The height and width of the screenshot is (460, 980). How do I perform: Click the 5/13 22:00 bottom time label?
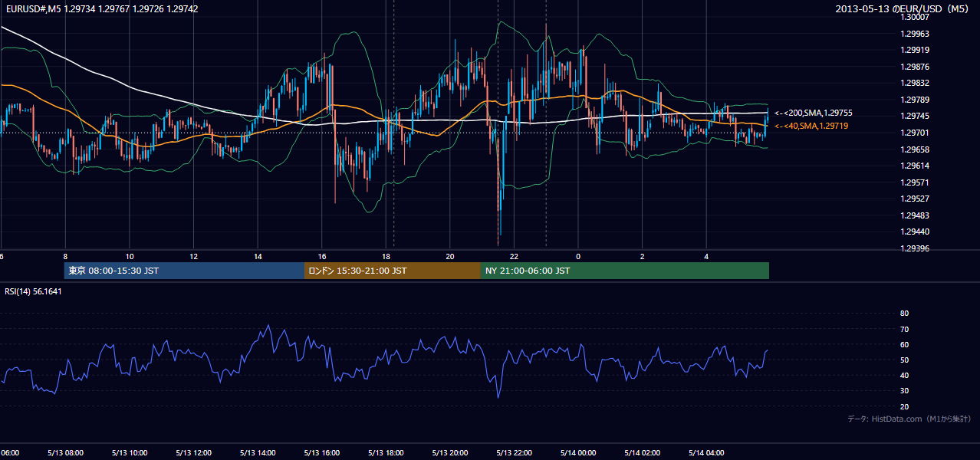[515, 453]
